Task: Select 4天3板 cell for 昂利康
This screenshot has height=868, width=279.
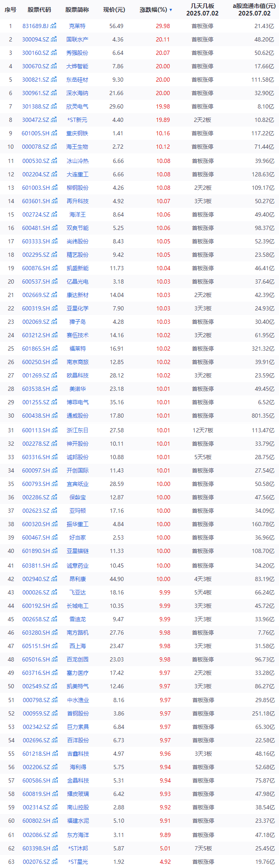Action: tap(203, 579)
